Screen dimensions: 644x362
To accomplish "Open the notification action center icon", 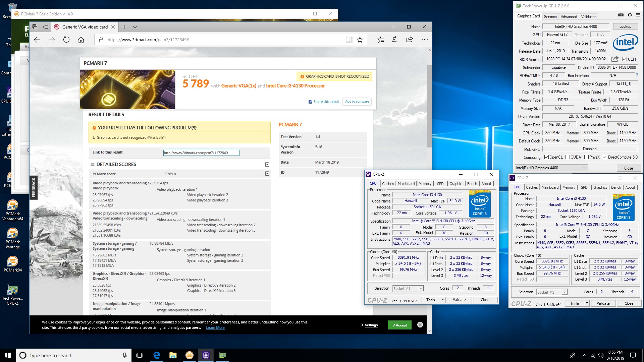I will click(633, 355).
